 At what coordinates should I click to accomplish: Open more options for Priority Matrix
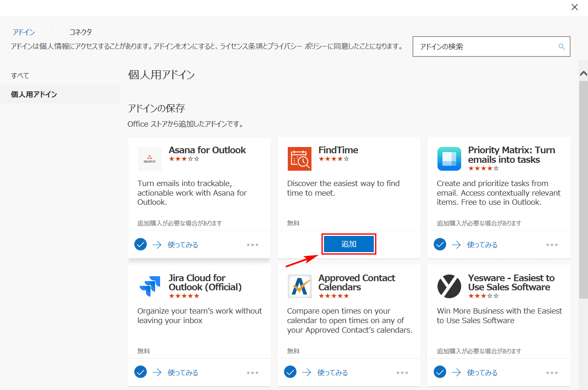(552, 245)
